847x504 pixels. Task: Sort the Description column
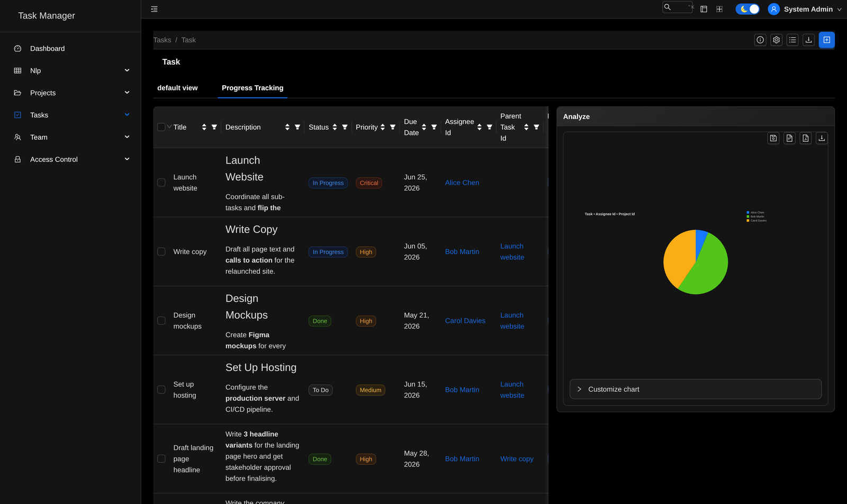(287, 127)
